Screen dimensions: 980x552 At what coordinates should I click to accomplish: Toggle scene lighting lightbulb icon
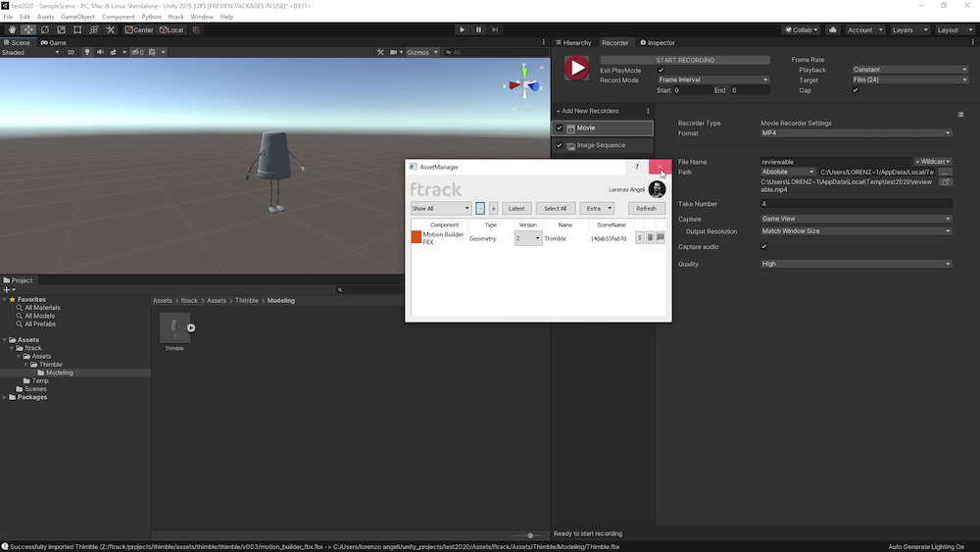tap(87, 52)
